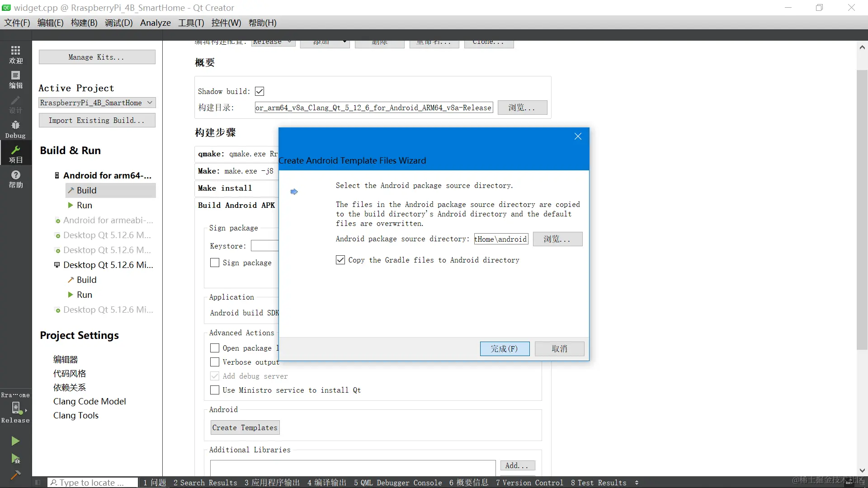Expand the Make build step
The height and width of the screenshot is (488, 868).
coord(237,171)
